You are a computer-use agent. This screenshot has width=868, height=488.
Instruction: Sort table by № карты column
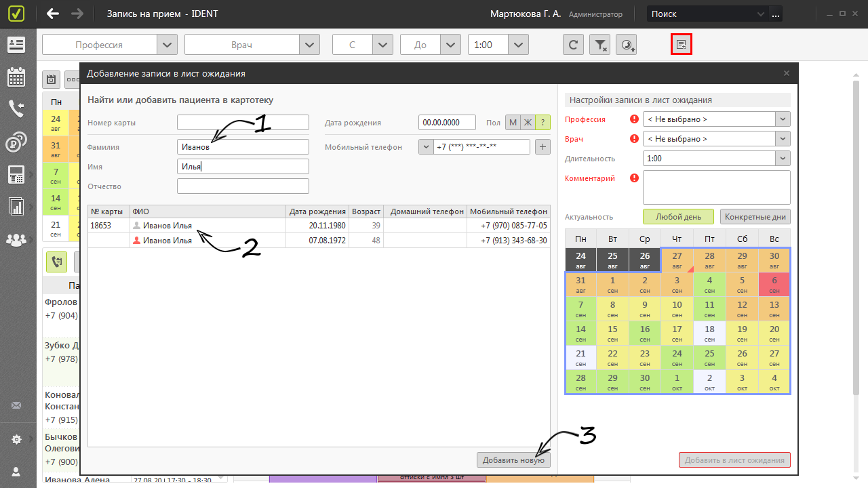pyautogui.click(x=108, y=211)
